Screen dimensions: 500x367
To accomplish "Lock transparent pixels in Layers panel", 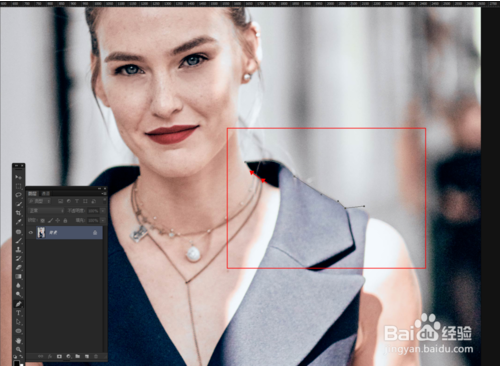I will (x=42, y=220).
